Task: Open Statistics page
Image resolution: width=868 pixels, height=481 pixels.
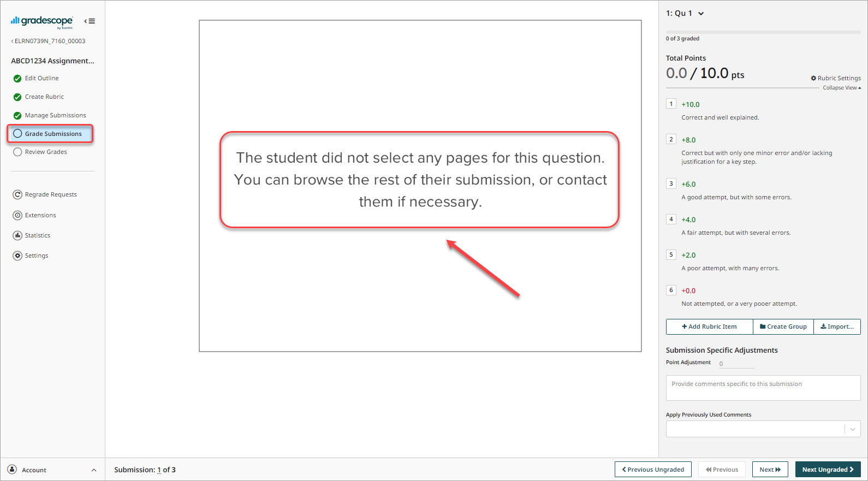Action: point(38,235)
